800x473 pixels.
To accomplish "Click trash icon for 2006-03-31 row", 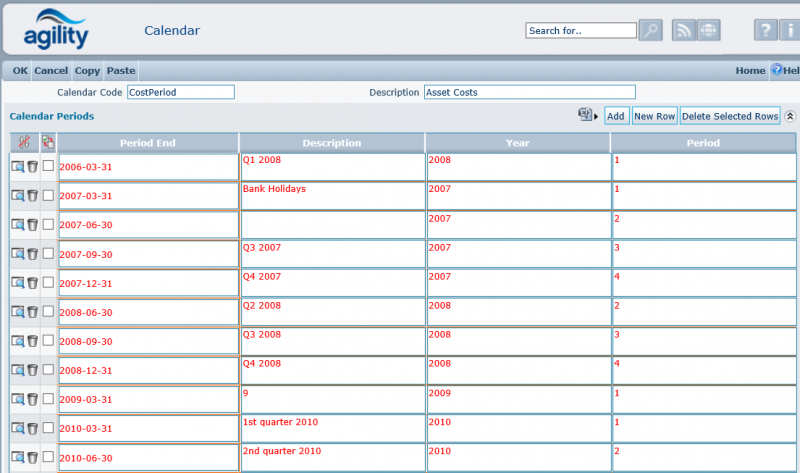I will (x=32, y=167).
